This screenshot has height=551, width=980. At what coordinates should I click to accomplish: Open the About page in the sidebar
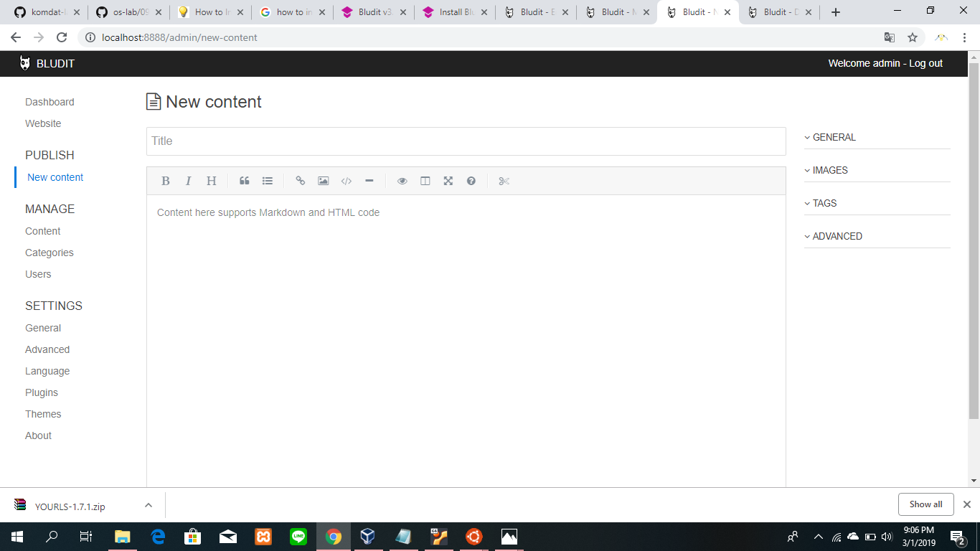pos(38,435)
